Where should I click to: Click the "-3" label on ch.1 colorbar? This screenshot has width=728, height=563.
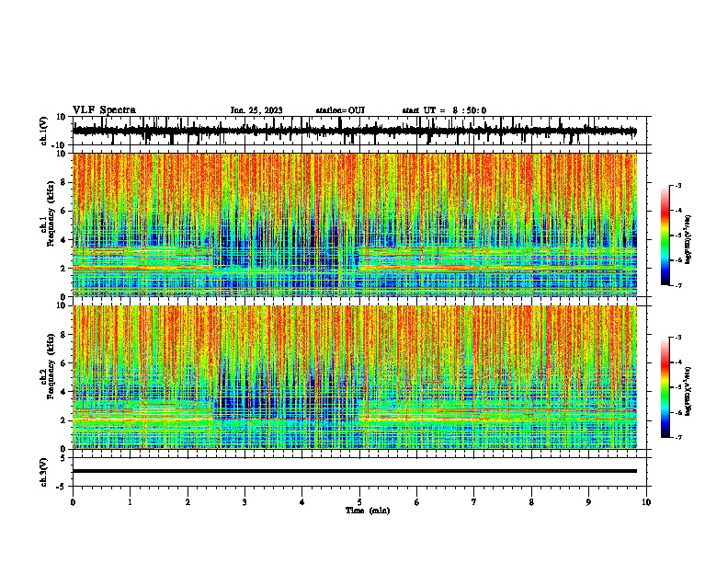pos(678,186)
